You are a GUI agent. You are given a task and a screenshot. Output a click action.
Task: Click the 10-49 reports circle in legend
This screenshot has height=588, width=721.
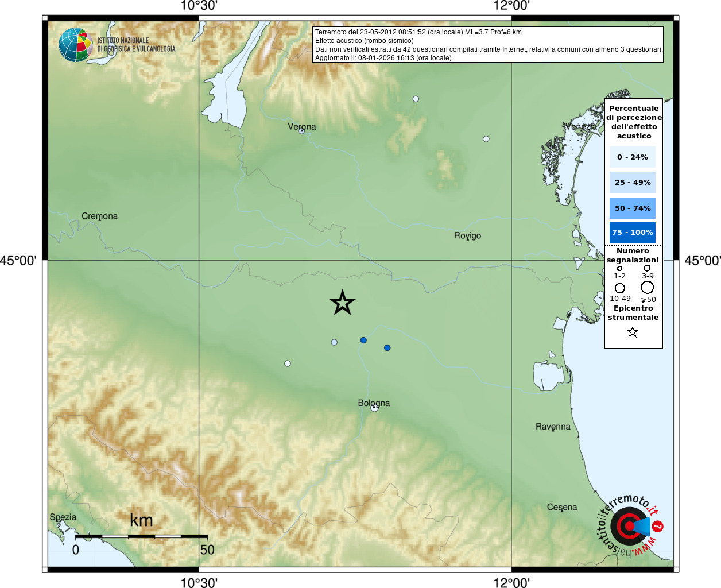coord(619,288)
